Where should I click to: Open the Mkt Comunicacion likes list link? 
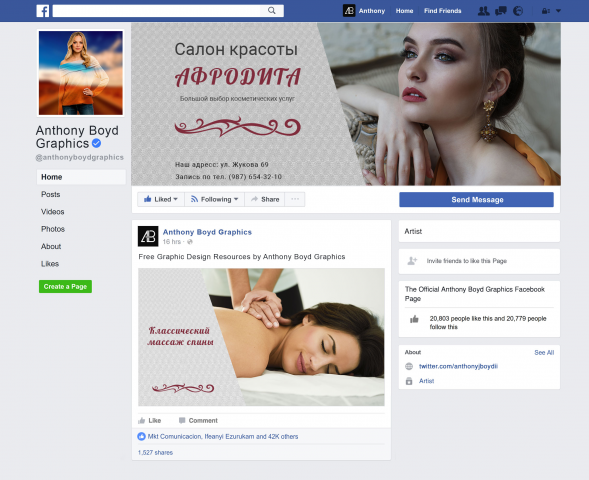[x=223, y=436]
